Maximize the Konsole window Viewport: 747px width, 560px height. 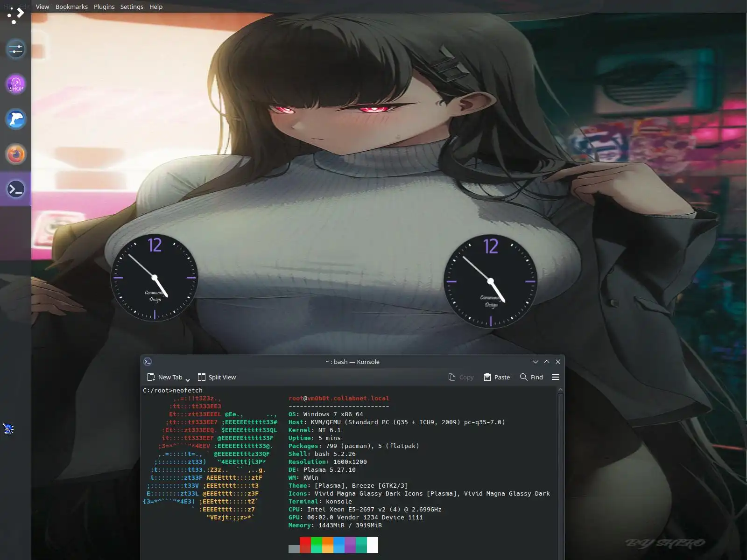tap(547, 362)
